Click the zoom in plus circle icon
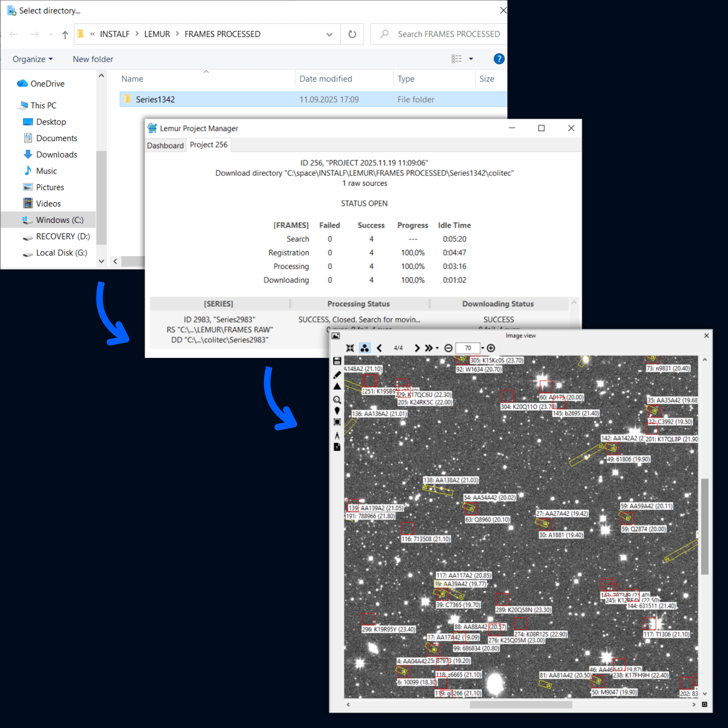 pos(491,348)
